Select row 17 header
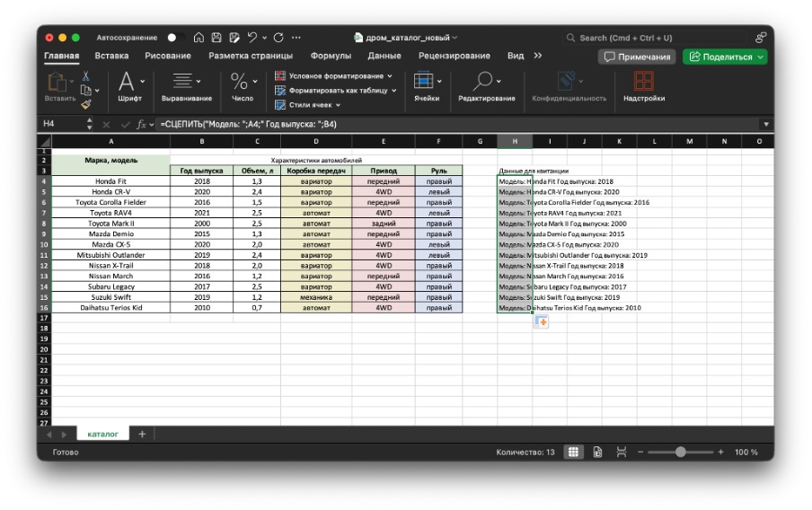 click(44, 318)
